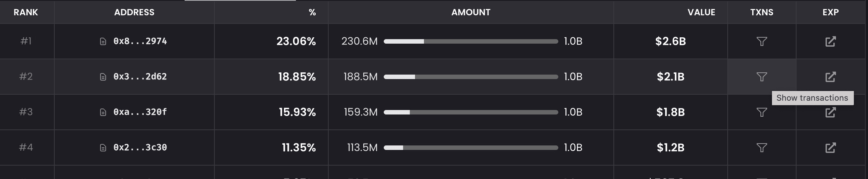Open explorer link for 0xa...320f
The height and width of the screenshot is (179, 868).
click(x=830, y=112)
